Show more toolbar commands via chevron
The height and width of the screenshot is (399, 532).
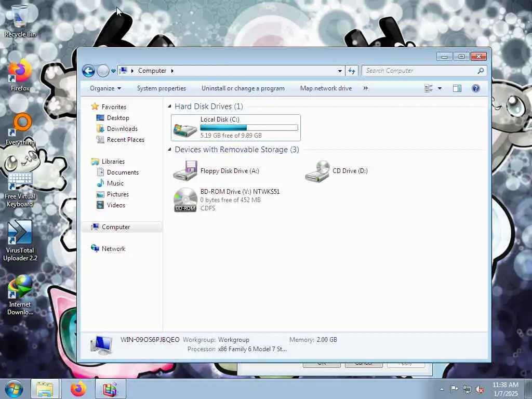pyautogui.click(x=365, y=88)
